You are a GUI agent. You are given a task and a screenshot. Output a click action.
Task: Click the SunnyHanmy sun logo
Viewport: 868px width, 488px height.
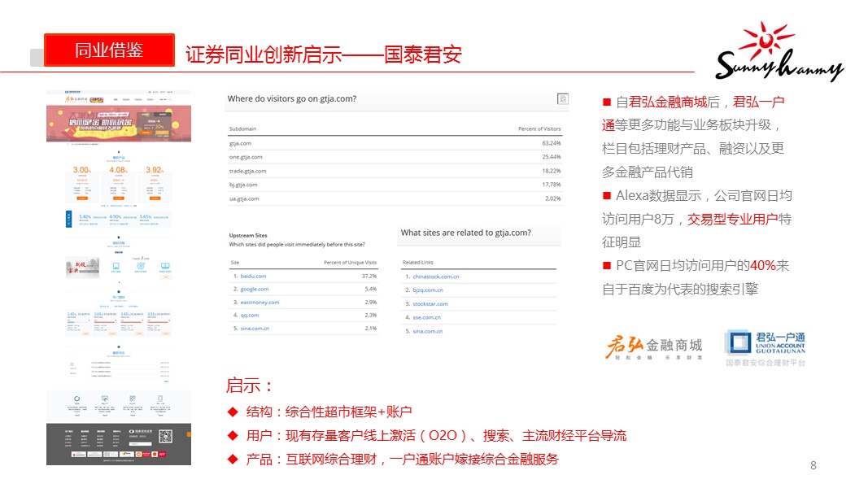[779, 51]
